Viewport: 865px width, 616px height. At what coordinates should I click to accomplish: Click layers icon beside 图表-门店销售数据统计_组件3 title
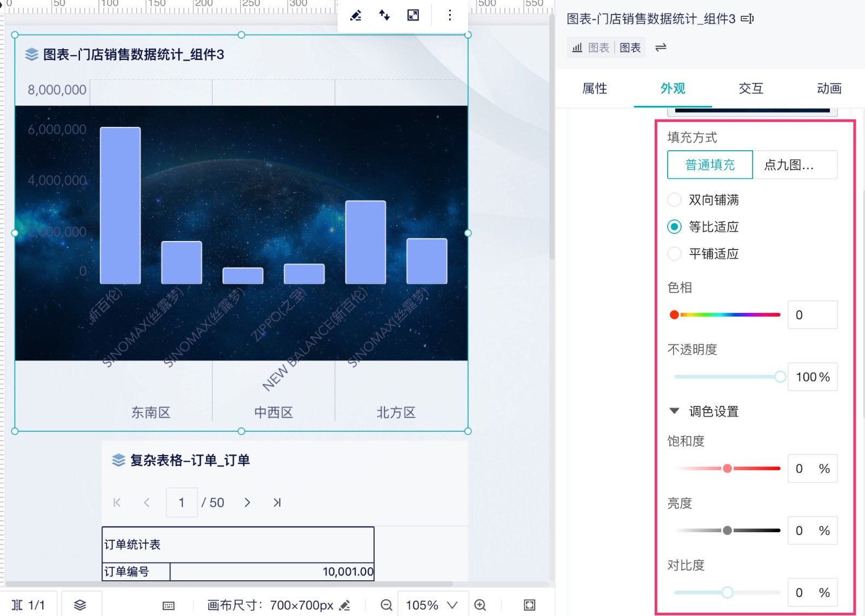tap(32, 54)
